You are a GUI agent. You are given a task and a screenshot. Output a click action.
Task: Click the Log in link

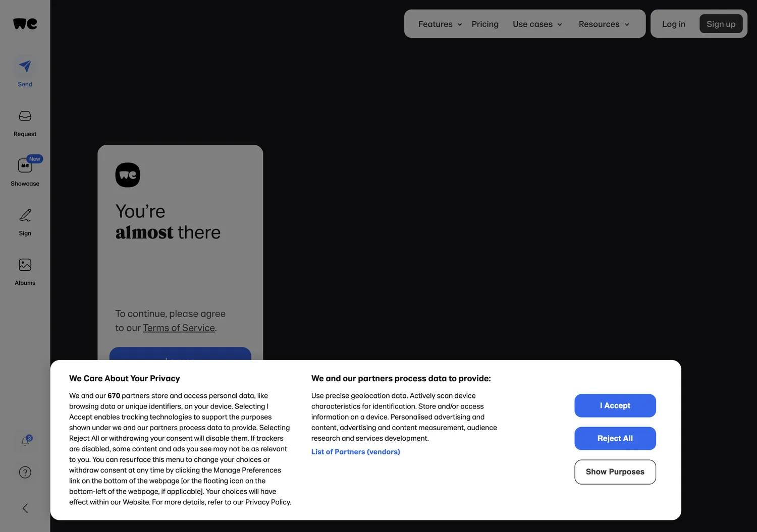[x=674, y=24]
